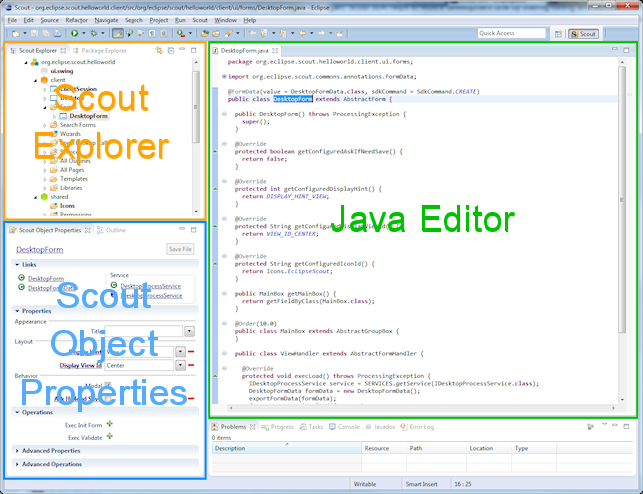Viewport: 643px width, 494px height.
Task: Click the Save toolbar icon
Action: click(x=34, y=33)
